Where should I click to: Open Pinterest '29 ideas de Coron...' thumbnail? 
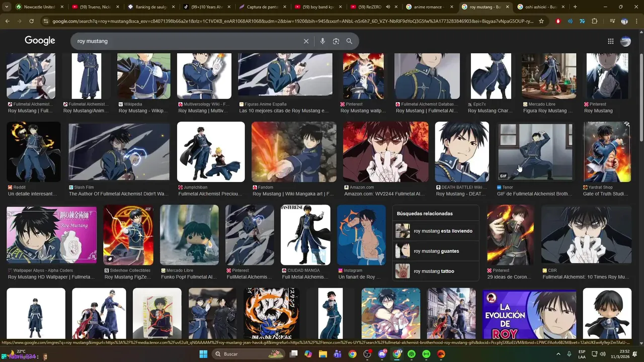pyautogui.click(x=511, y=235)
